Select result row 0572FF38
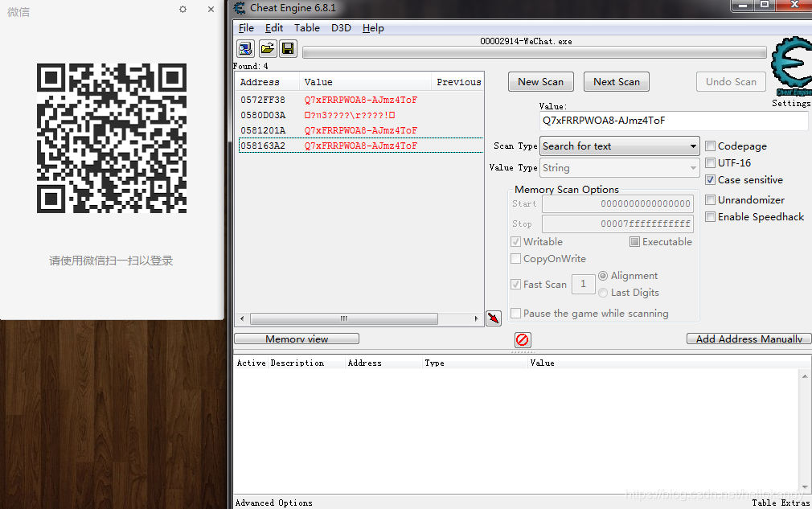This screenshot has height=509, width=812. 360,100
